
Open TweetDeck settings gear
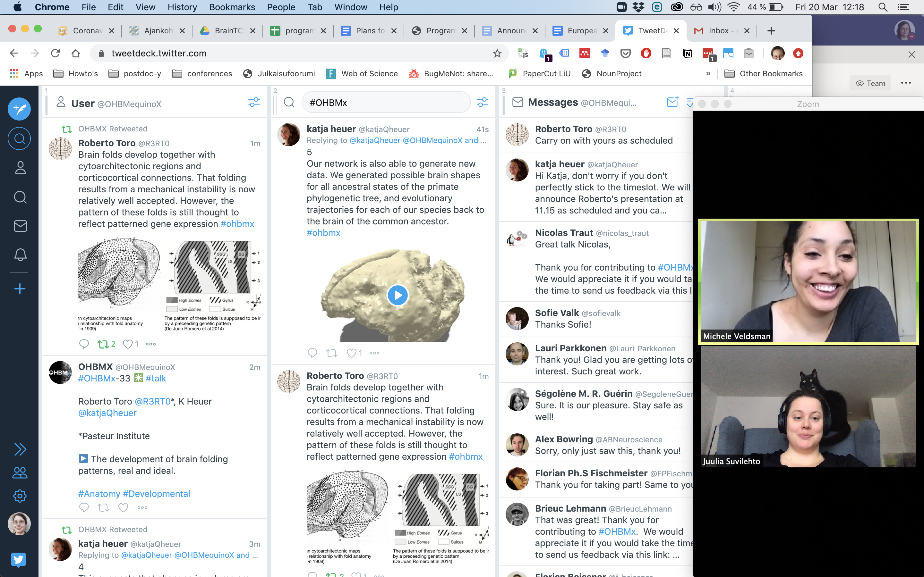pyautogui.click(x=20, y=496)
